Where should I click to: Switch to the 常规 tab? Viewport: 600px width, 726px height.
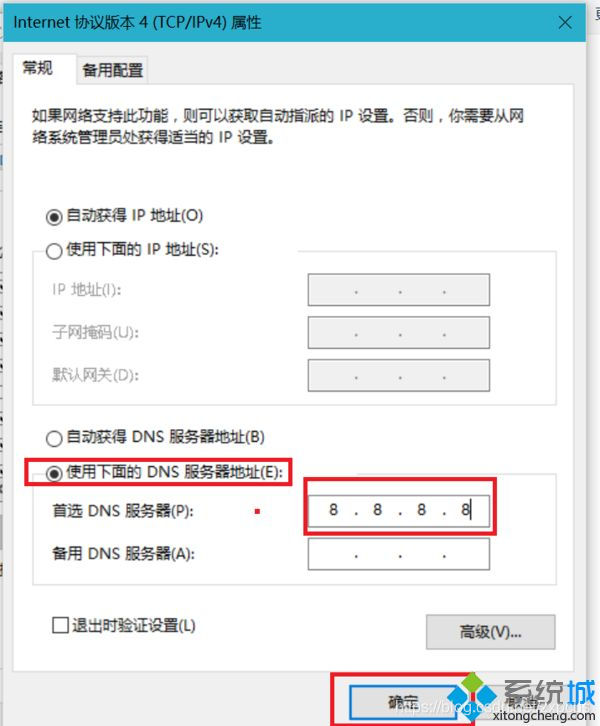[x=38, y=68]
